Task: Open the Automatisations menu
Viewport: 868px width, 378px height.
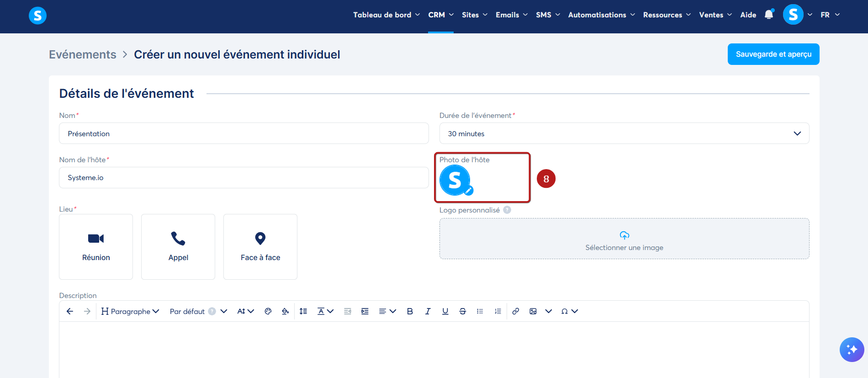Action: point(602,15)
